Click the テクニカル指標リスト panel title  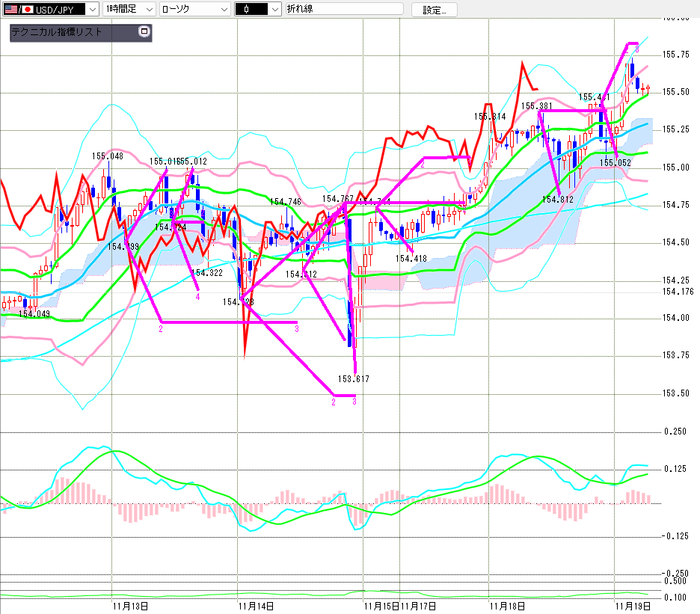[56, 32]
